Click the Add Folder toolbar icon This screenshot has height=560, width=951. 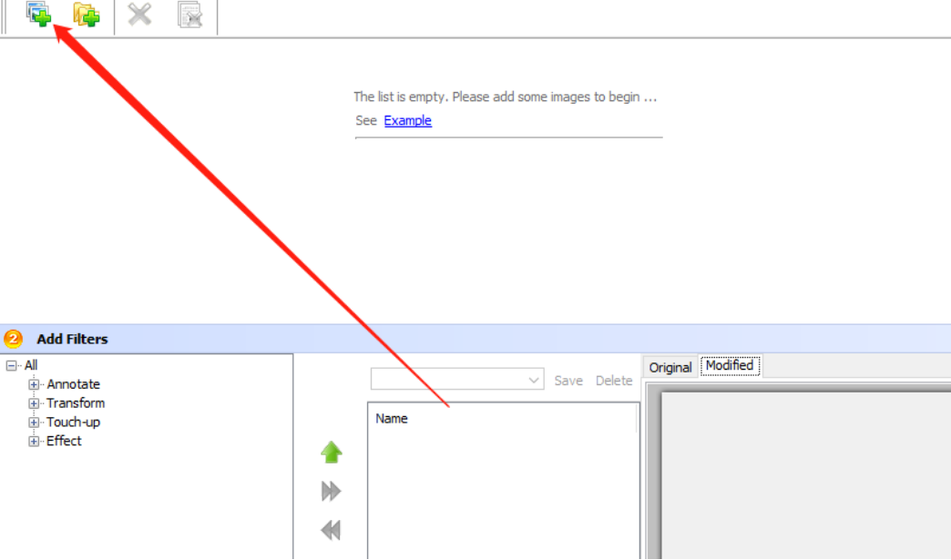(87, 14)
